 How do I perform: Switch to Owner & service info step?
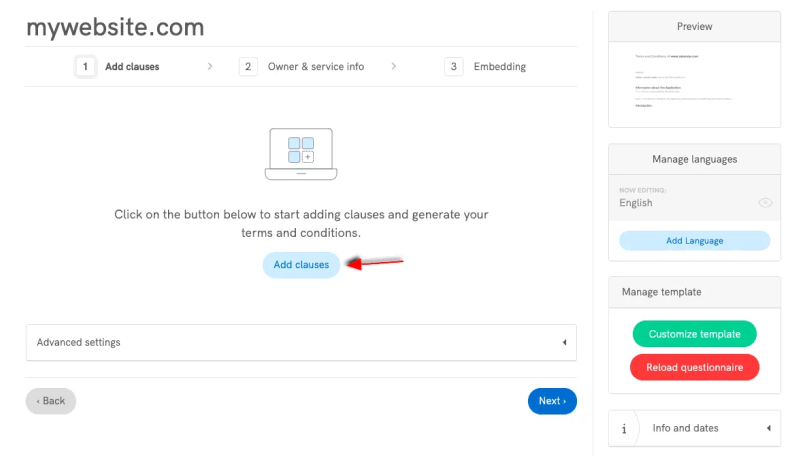315,67
